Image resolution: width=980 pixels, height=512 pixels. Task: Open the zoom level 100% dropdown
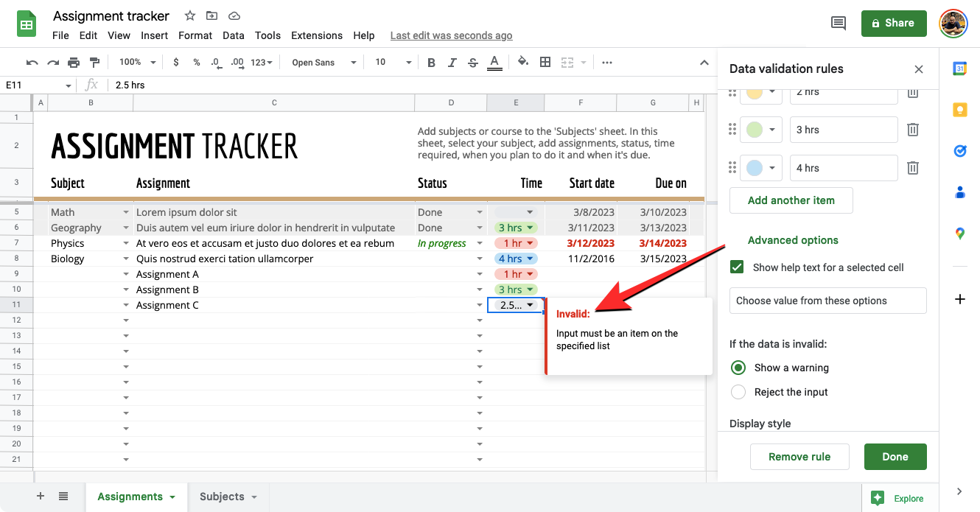(138, 63)
